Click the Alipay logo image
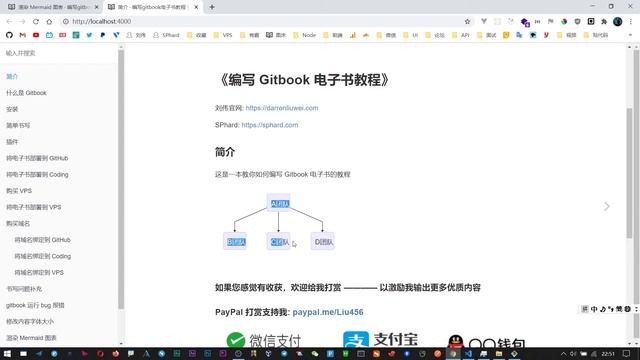Viewport: 640px width, 360px height. 380,340
